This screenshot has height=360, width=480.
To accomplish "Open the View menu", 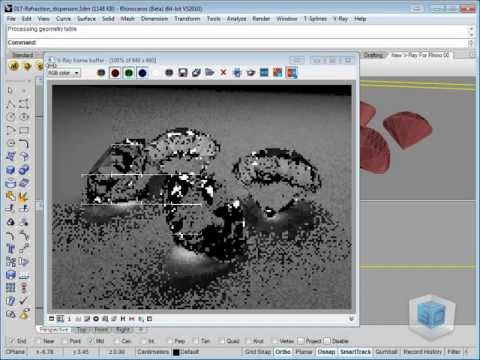I will coord(44,19).
